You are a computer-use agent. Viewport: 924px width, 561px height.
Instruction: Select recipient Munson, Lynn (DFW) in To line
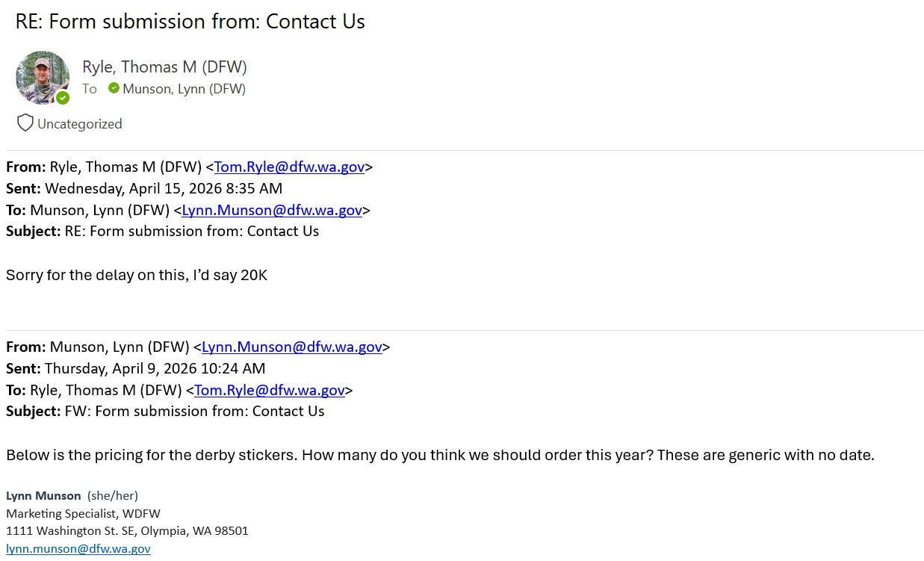pyautogui.click(x=184, y=89)
